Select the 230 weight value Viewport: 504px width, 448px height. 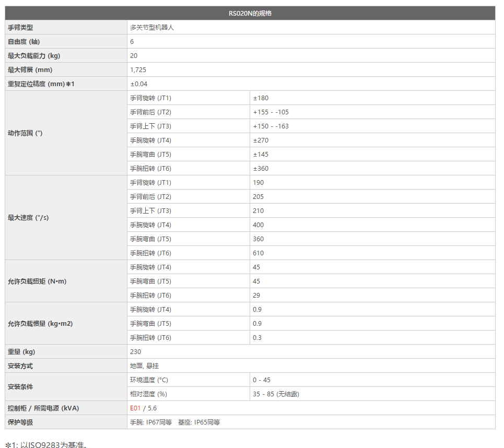(135, 351)
